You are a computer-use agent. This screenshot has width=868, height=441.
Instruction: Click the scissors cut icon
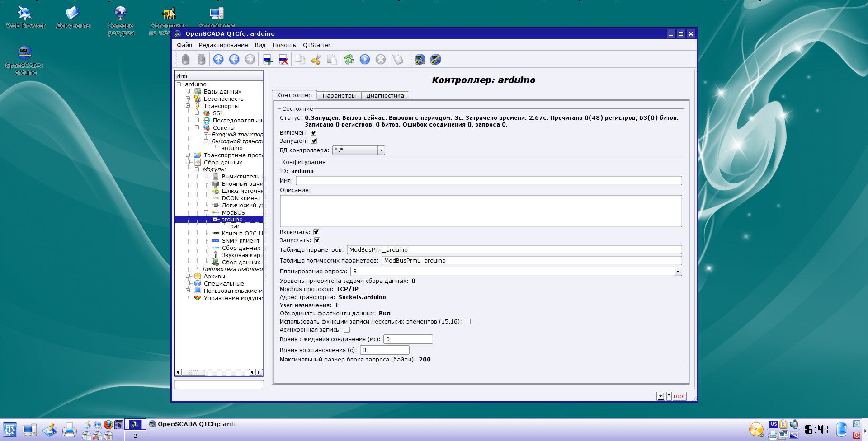tap(316, 59)
